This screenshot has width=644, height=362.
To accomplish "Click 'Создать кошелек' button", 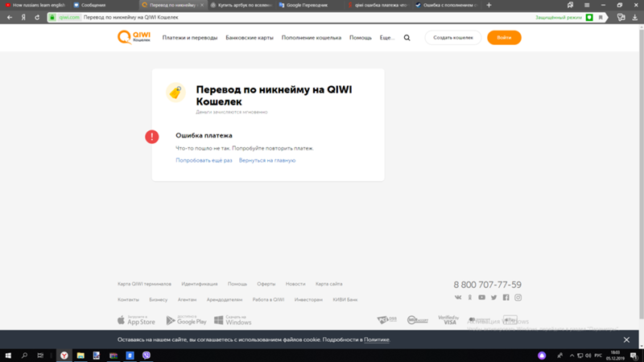I will tap(452, 38).
